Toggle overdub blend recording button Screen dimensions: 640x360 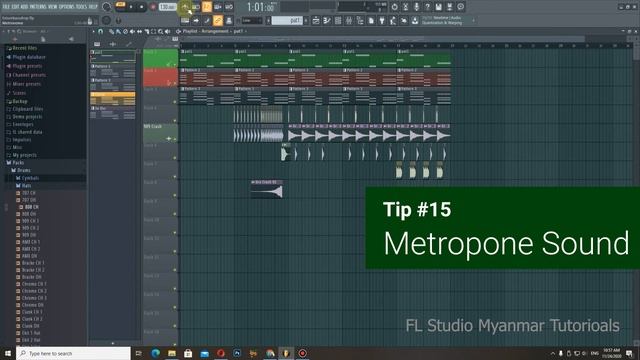pyautogui.click(x=218, y=7)
